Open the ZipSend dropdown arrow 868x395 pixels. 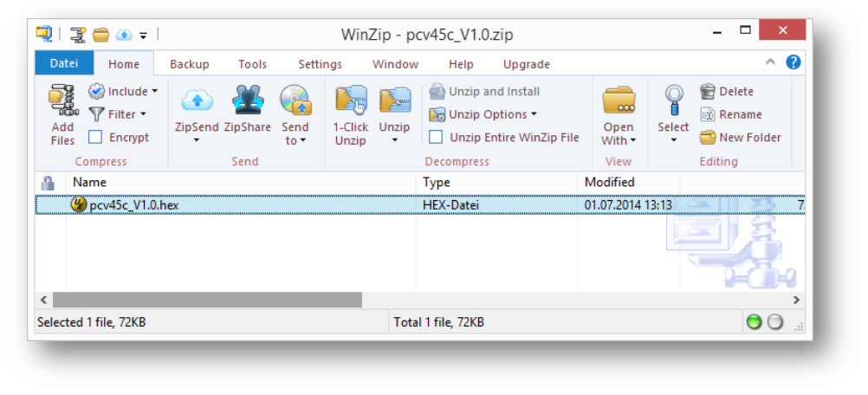197,140
